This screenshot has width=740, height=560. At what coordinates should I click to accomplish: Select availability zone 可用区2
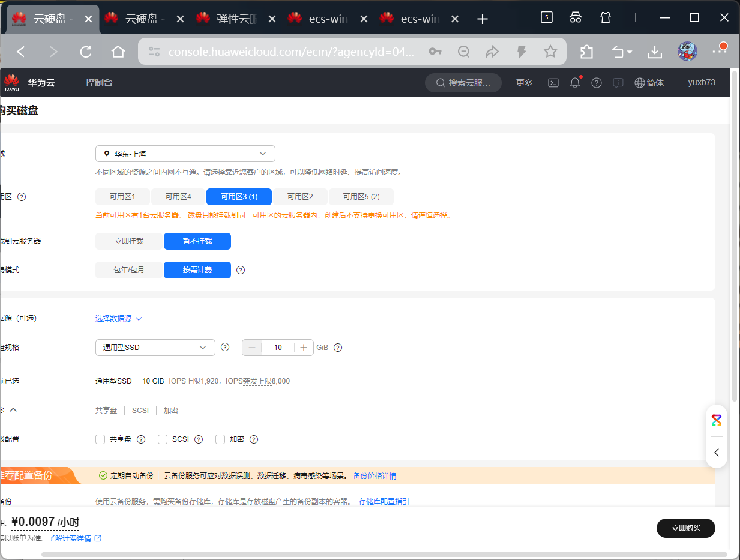[300, 197]
